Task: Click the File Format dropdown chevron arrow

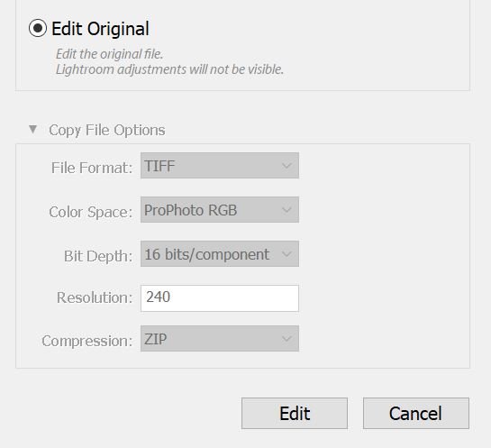Action: click(x=286, y=166)
